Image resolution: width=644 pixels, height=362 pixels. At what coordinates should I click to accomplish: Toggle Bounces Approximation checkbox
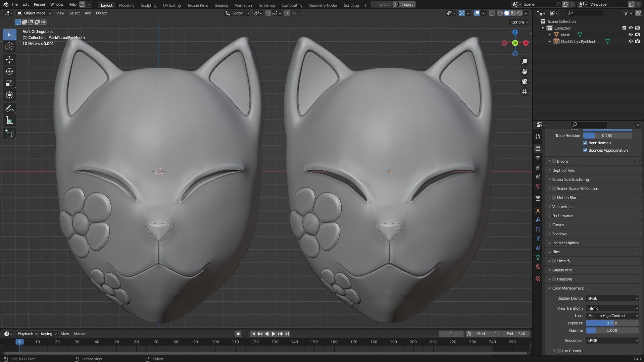(585, 150)
